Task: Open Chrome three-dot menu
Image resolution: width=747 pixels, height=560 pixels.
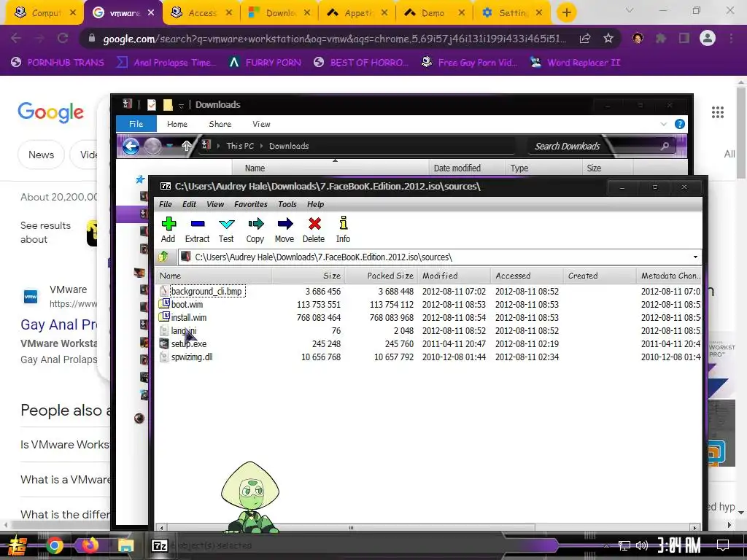Action: point(731,38)
